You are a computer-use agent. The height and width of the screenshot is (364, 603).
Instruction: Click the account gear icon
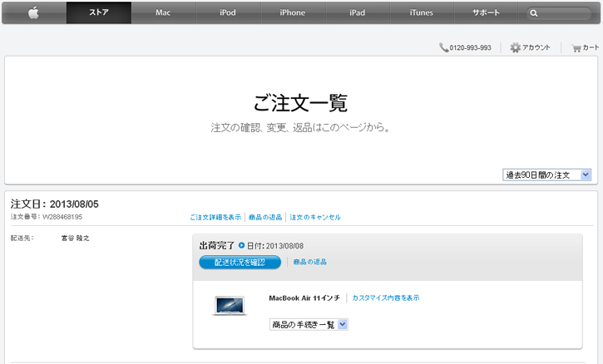pyautogui.click(x=515, y=47)
